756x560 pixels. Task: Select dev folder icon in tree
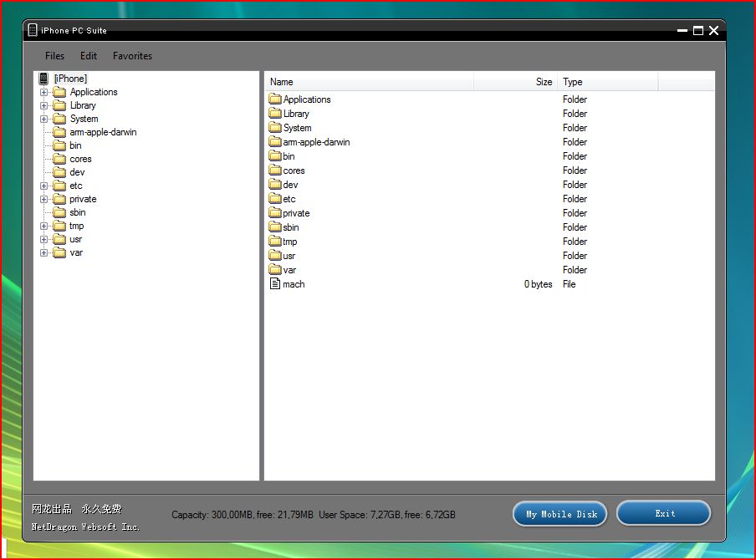click(59, 172)
